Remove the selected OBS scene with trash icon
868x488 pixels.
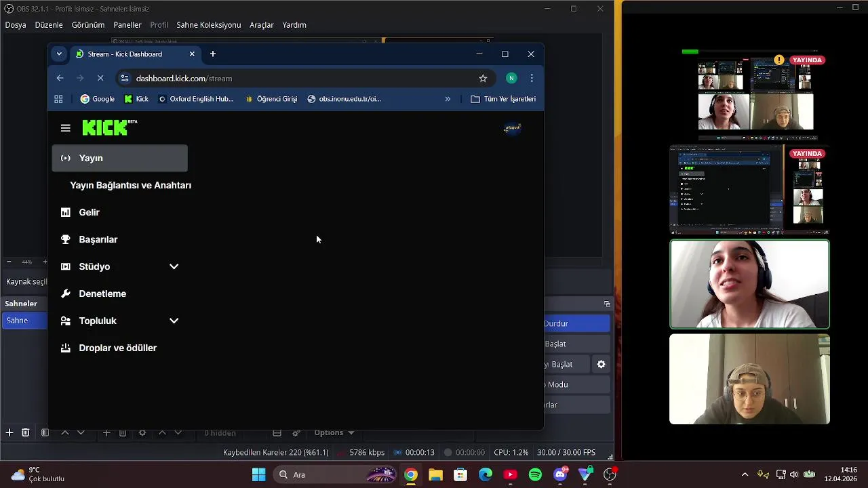coord(25,432)
